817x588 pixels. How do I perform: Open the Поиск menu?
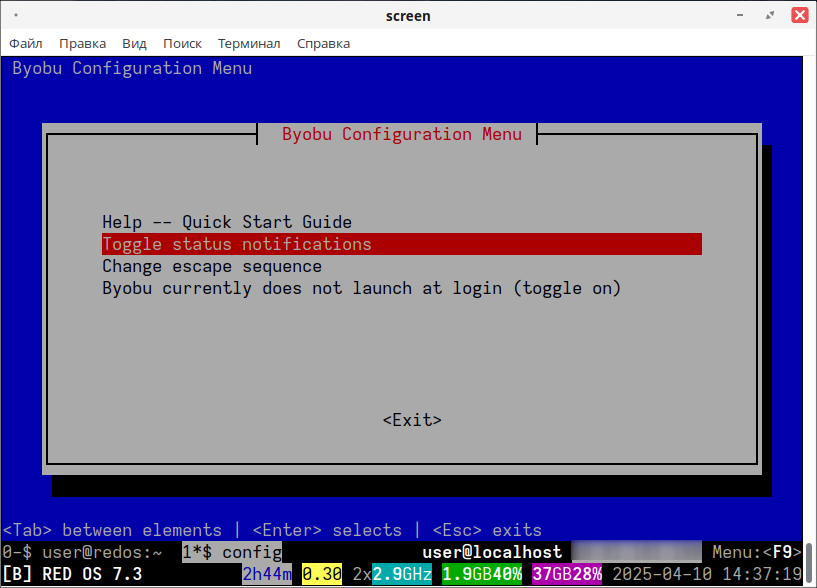pyautogui.click(x=182, y=43)
